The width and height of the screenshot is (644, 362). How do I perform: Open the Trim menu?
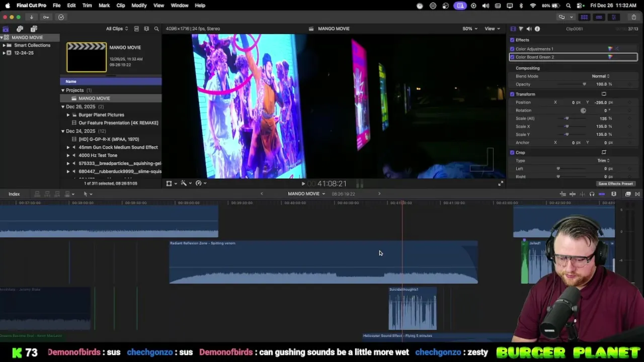(87, 6)
